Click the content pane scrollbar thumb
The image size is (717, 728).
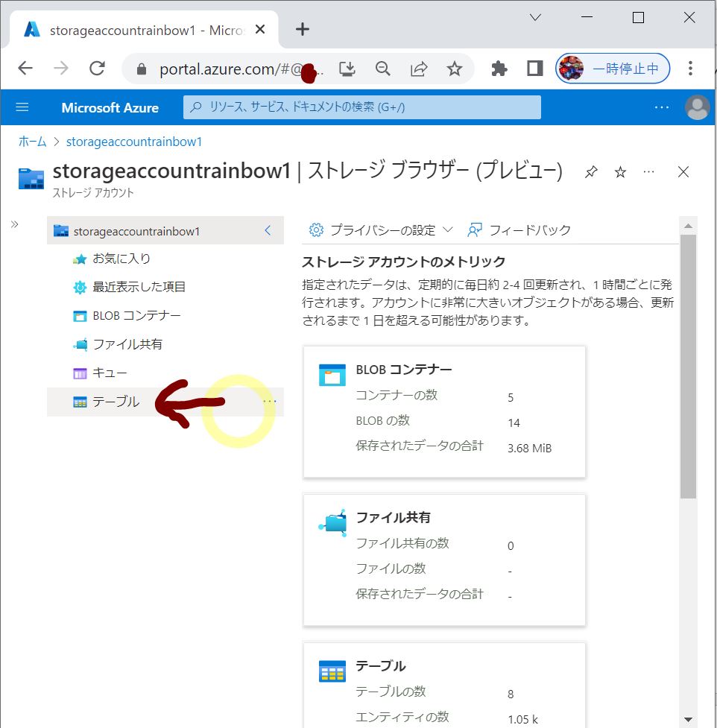coord(688,367)
